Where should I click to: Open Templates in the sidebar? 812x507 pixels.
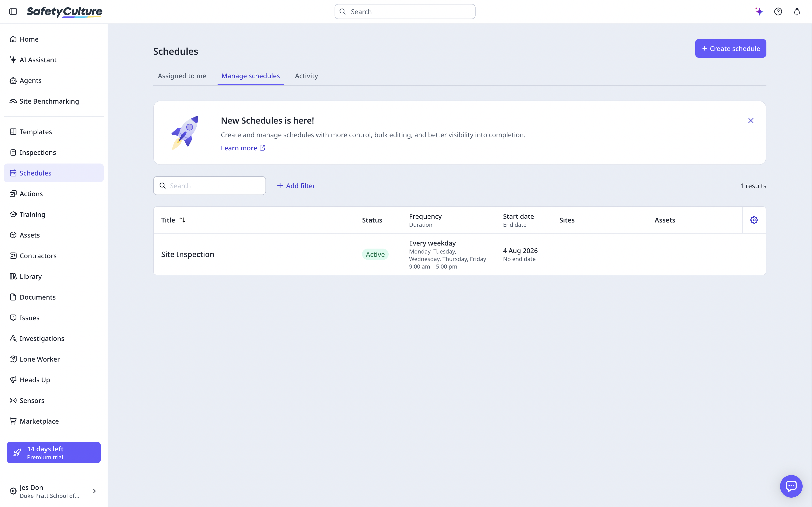pyautogui.click(x=54, y=132)
